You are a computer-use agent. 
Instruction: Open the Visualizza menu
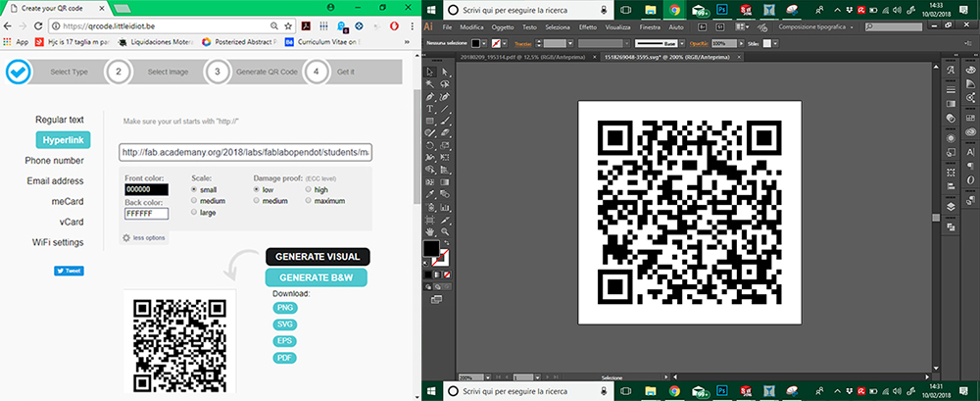tap(617, 27)
